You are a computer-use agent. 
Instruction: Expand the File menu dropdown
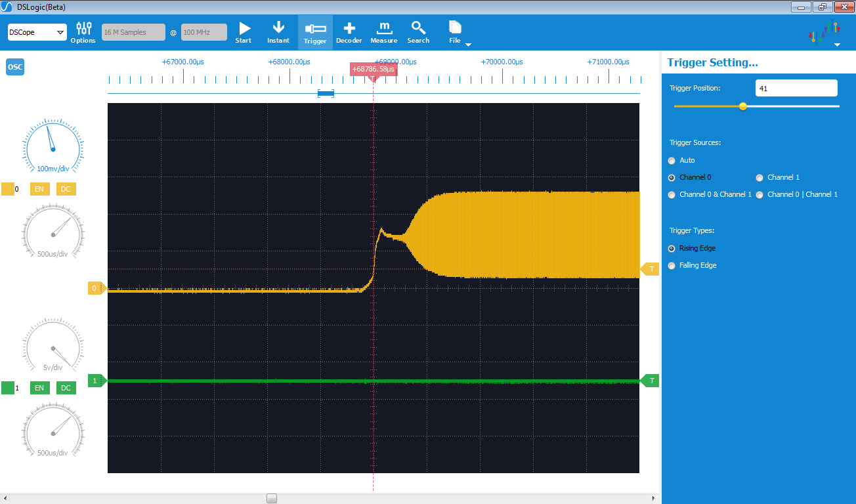pyautogui.click(x=468, y=45)
